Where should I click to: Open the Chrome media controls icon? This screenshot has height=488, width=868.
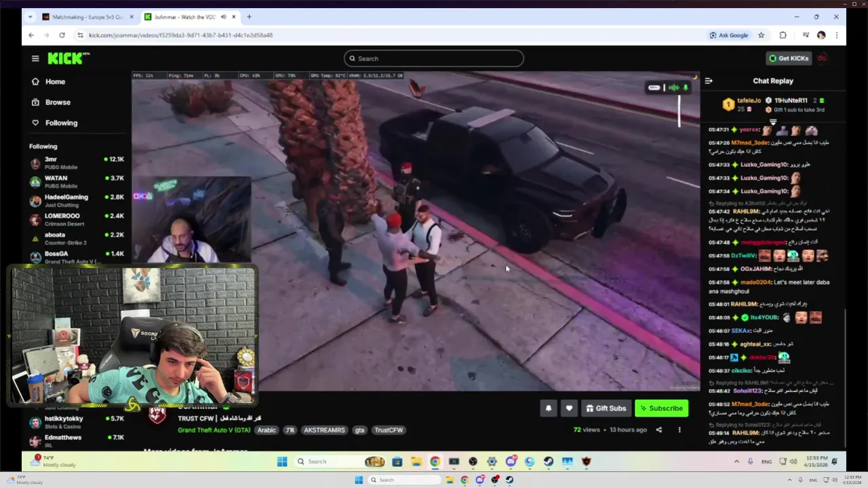[806, 35]
